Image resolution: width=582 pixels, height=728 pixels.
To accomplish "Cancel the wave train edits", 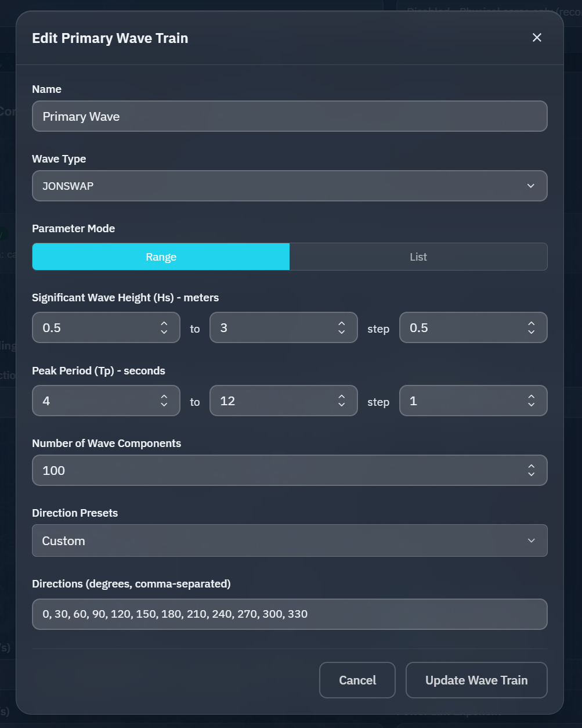I will point(357,680).
